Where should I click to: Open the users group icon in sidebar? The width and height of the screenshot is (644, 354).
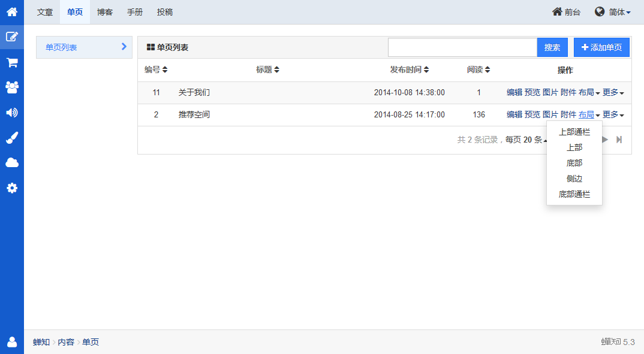pos(12,87)
